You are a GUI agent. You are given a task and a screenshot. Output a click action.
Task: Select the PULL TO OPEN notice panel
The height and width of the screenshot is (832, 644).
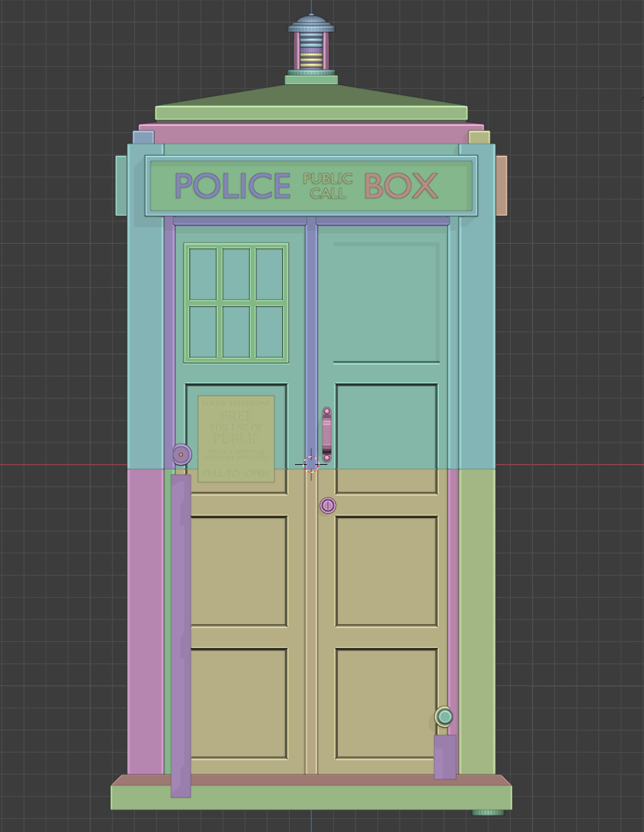[x=236, y=439]
